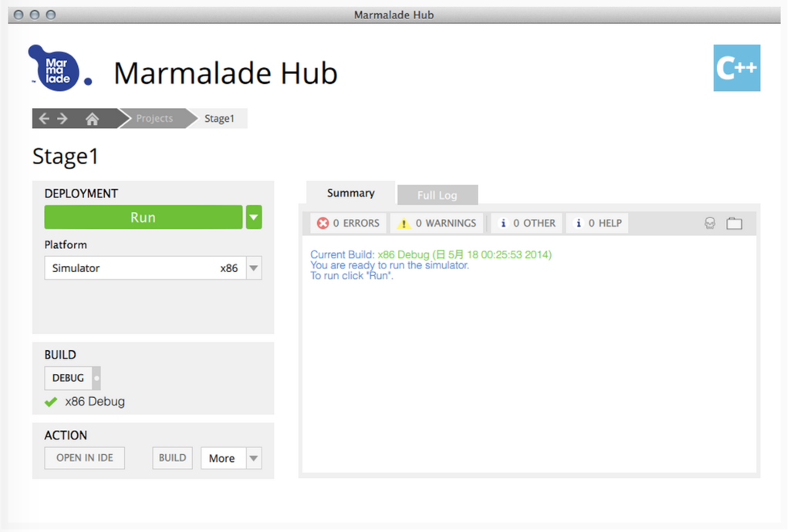Select the Stage1 breadcrumb
Image resolution: width=790 pixels, height=532 pixels.
point(219,118)
